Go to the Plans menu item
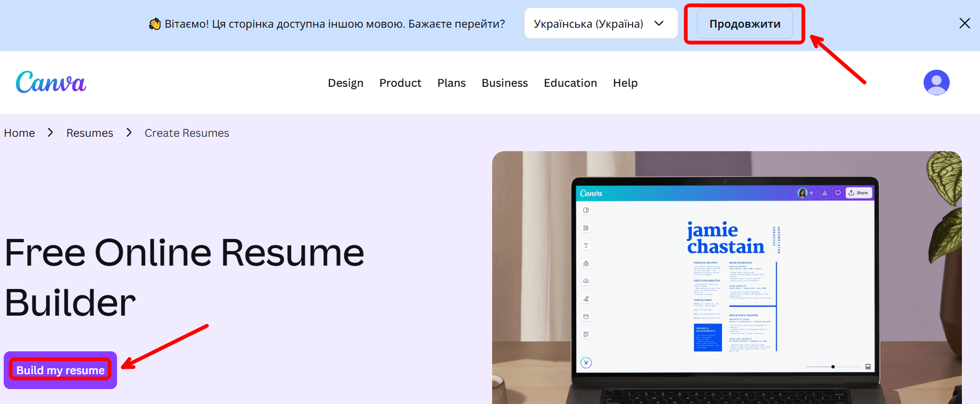980x404 pixels. 451,83
